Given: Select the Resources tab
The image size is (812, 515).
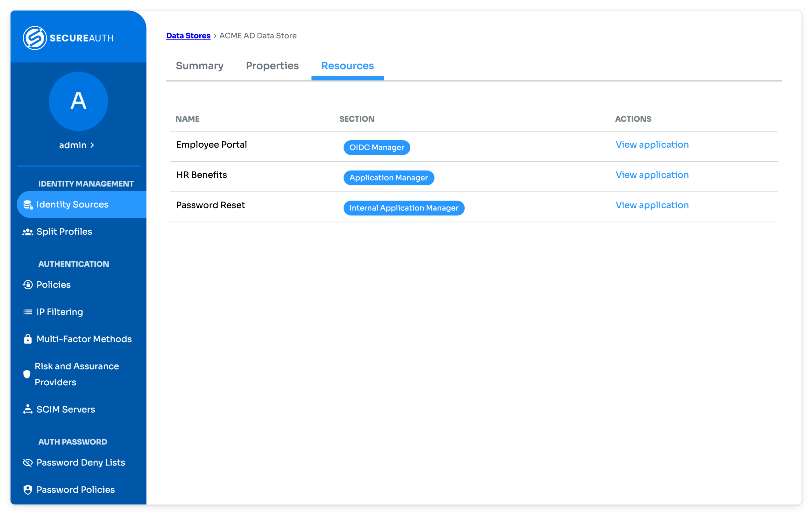Looking at the screenshot, I should click(347, 66).
